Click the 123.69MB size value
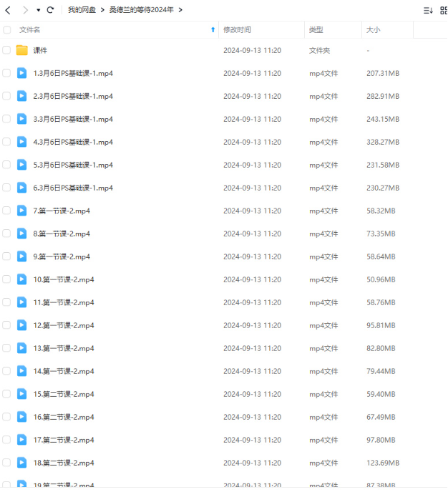This screenshot has width=448, height=490. [x=383, y=463]
